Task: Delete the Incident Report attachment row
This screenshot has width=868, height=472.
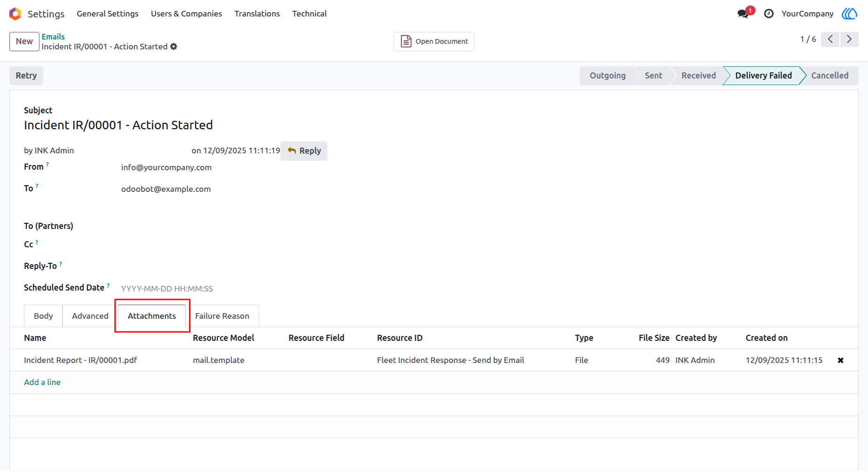Action: pyautogui.click(x=841, y=361)
